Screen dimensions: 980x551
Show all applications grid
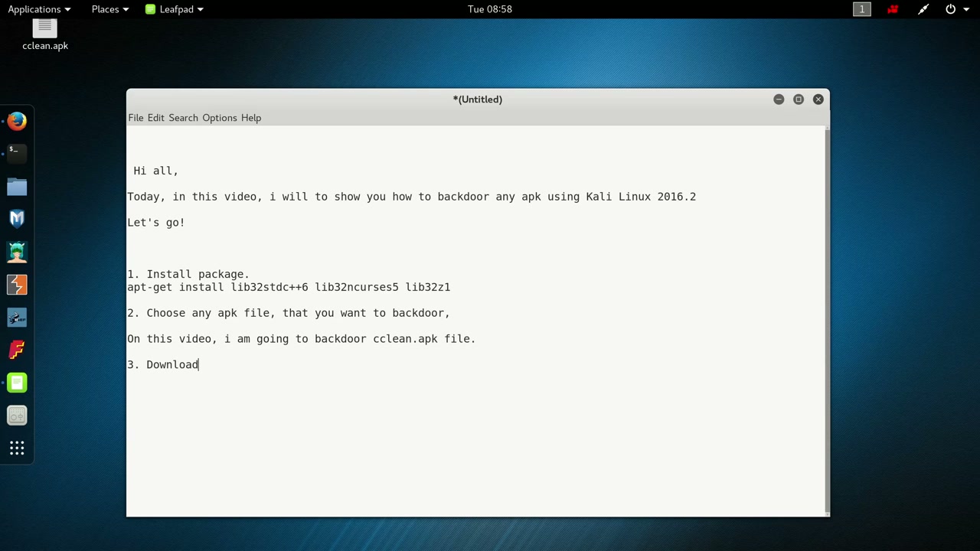(x=17, y=448)
